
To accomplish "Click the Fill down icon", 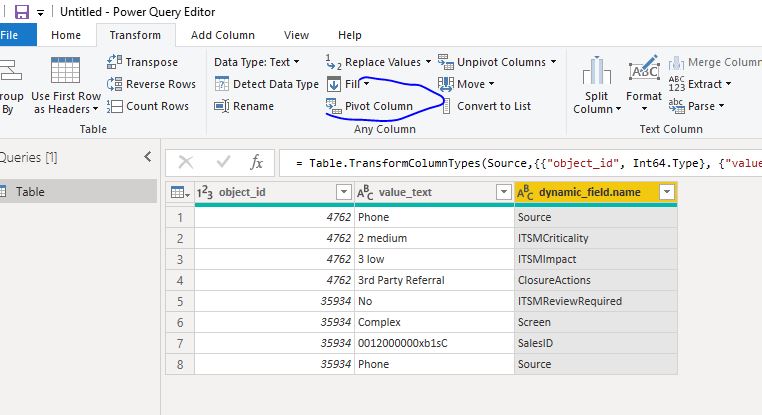I will [x=334, y=84].
